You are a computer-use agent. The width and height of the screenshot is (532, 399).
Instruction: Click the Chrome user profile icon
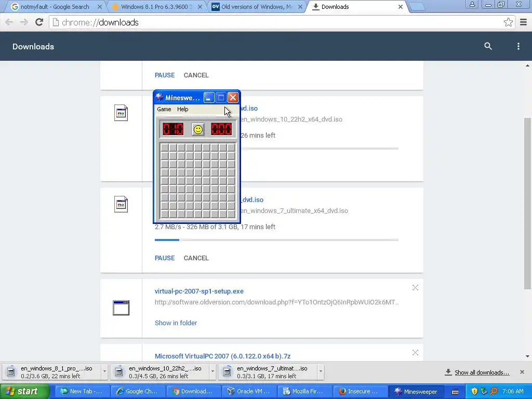(472, 4)
